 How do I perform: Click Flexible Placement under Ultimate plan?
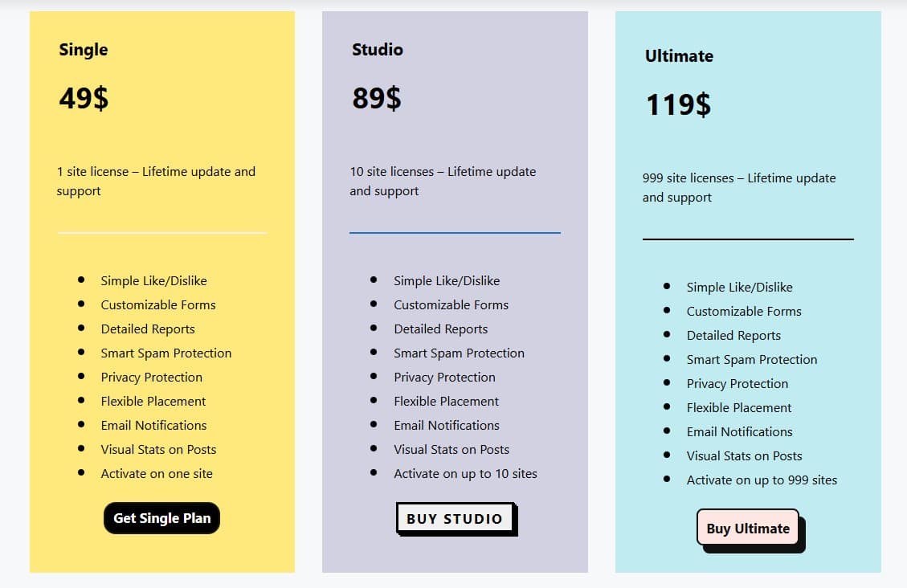tap(738, 407)
